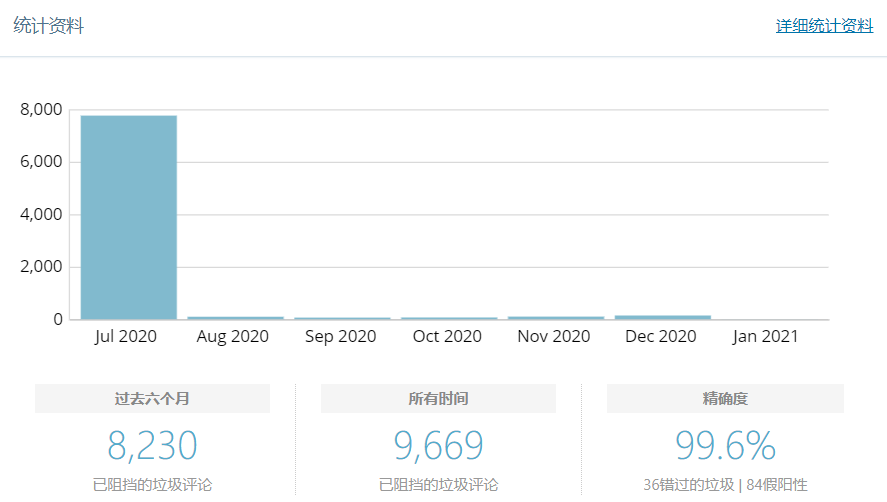Click the Nov 2020 chart bar
The height and width of the screenshot is (502, 887).
pos(556,317)
